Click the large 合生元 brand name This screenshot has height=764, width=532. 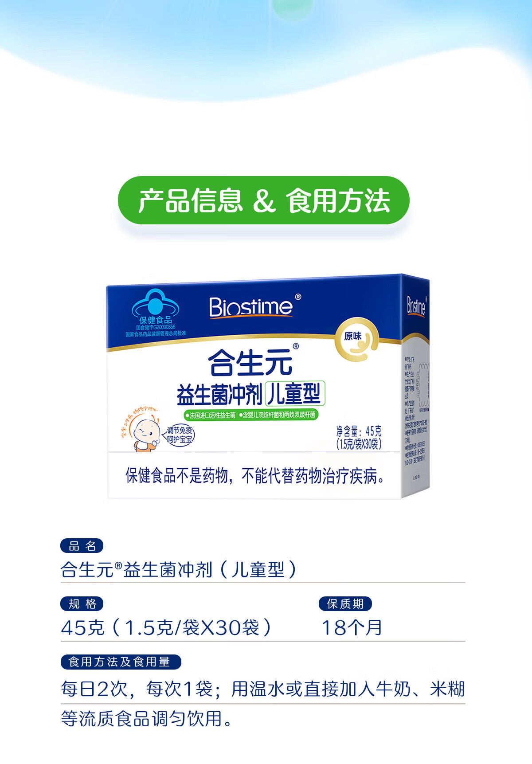click(251, 363)
